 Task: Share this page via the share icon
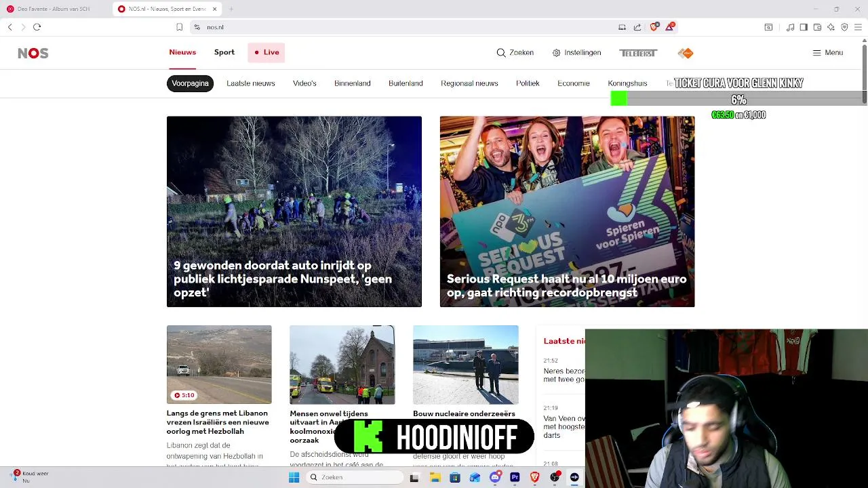coord(637,27)
